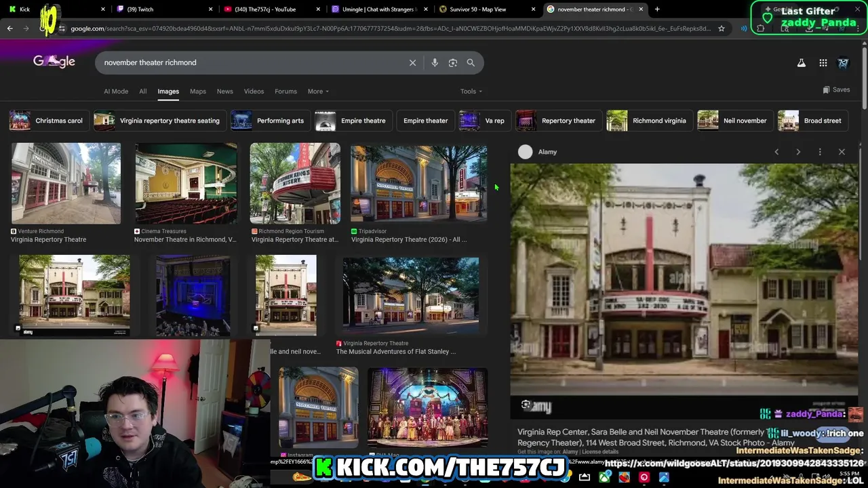Open the Tools dropdown
868x488 pixels.
[471, 91]
